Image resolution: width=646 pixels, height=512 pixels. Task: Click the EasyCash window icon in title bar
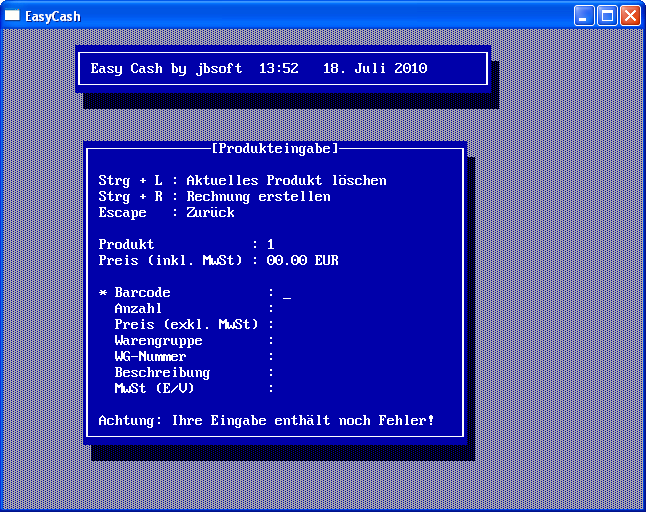12,15
